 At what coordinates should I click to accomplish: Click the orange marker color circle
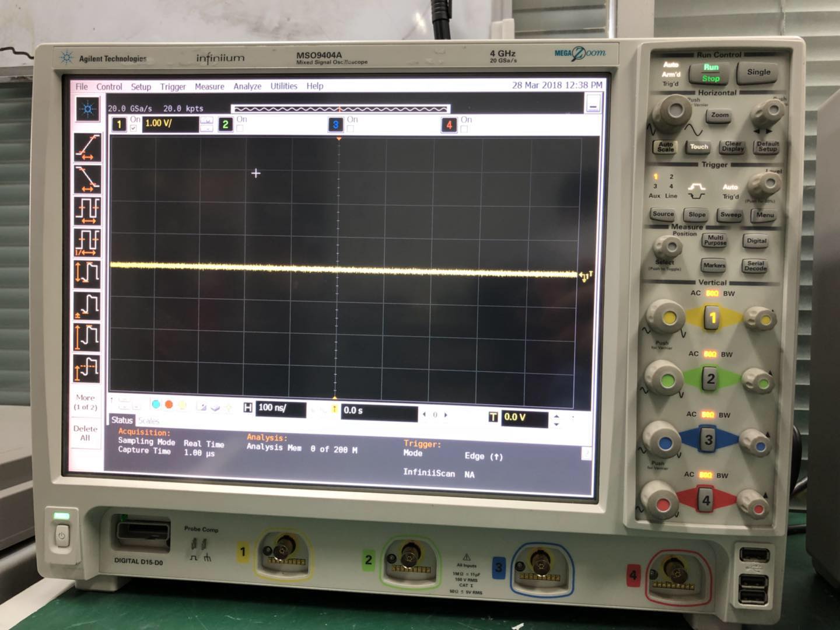click(169, 404)
